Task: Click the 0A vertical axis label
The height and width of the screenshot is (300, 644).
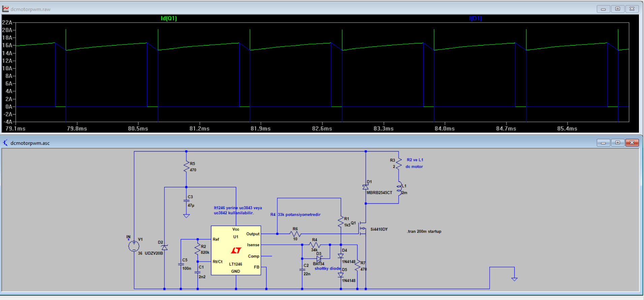Action: point(9,107)
